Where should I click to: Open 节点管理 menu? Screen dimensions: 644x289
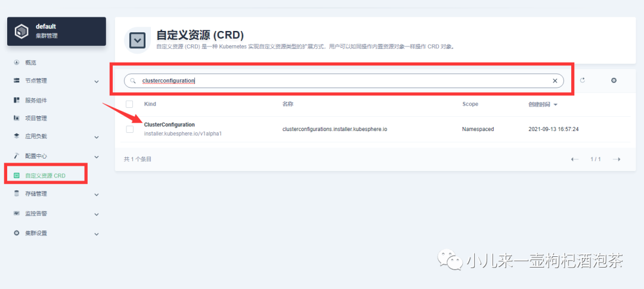36,81
